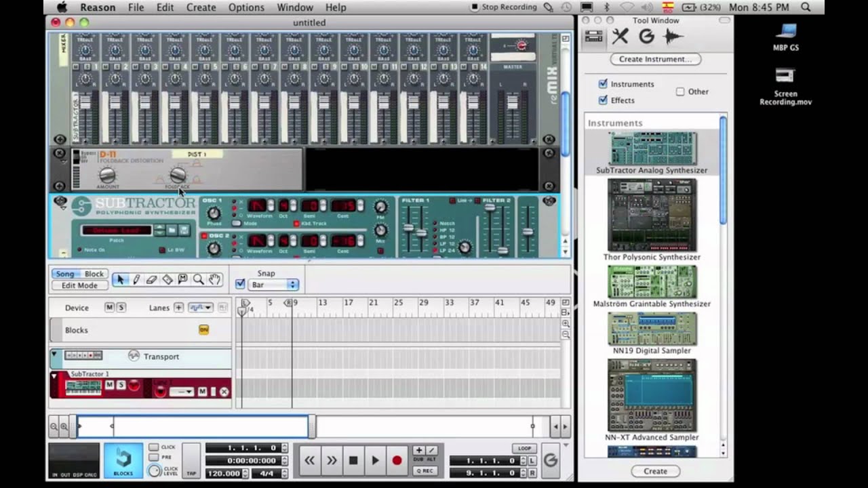Open the ReGroove mixer from transport panel
Image resolution: width=868 pixels, height=488 pixels.
(550, 461)
